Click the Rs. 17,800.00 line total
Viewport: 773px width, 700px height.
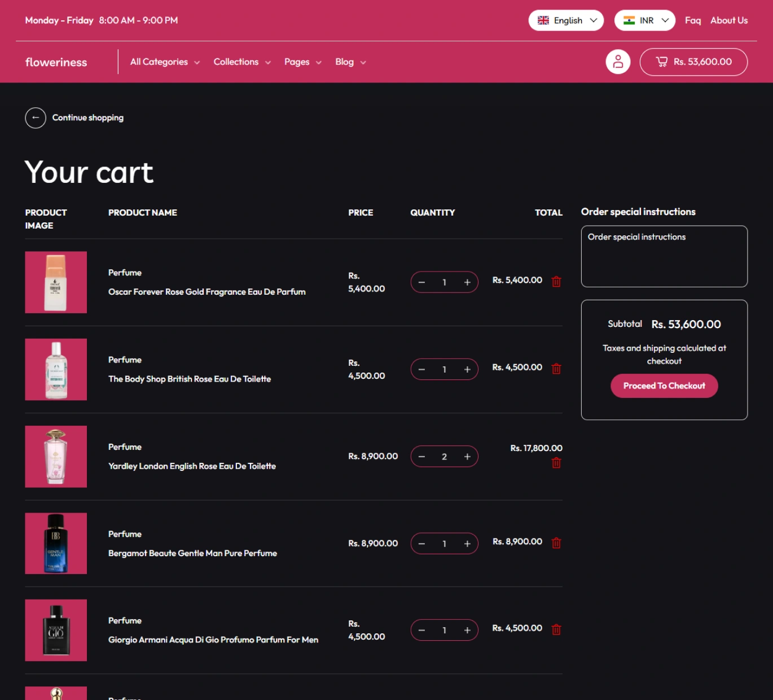536,448
